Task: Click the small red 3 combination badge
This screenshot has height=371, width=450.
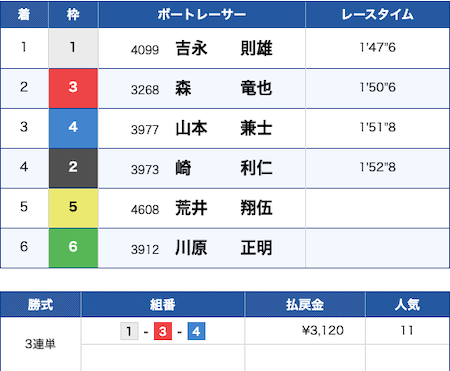Action: [x=163, y=331]
